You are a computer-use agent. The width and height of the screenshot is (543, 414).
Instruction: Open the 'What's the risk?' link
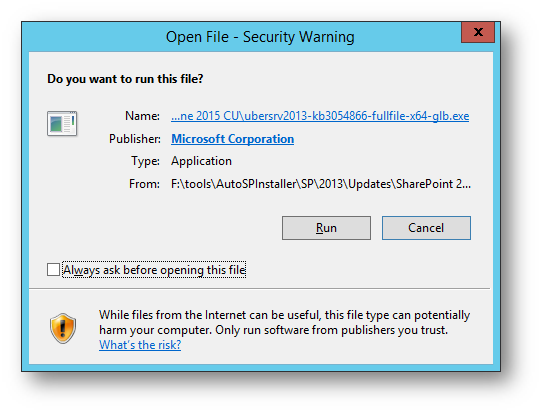pyautogui.click(x=140, y=345)
